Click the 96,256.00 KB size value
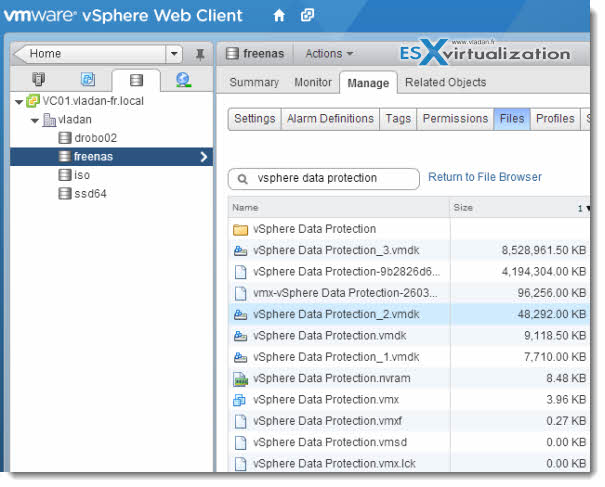605x487 pixels. (x=552, y=293)
